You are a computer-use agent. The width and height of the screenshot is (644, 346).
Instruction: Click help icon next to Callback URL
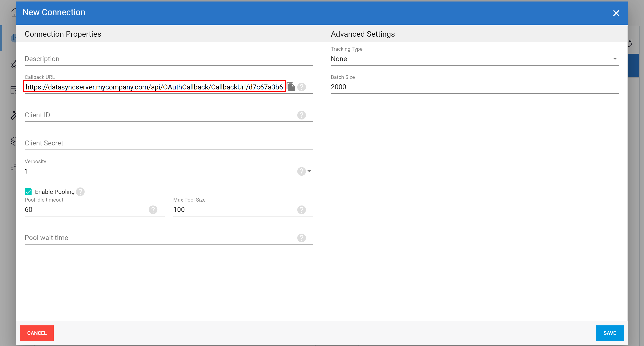[302, 87]
